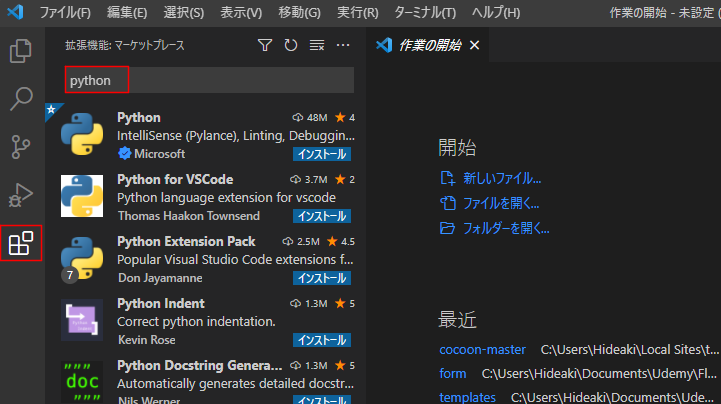Install the Python Extension Pack
The height and width of the screenshot is (404, 721).
[x=322, y=278]
